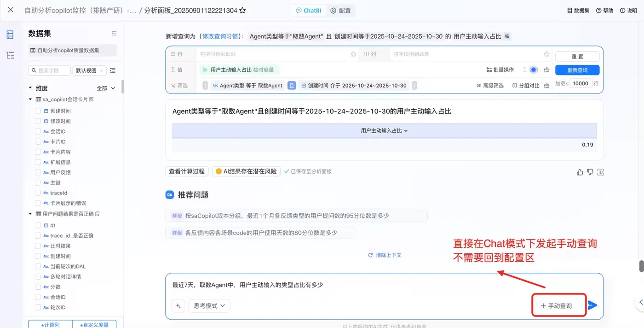This screenshot has height=328, width=644.
Task: Click the field list layout icon beside 默认视图
Action: coord(113,70)
